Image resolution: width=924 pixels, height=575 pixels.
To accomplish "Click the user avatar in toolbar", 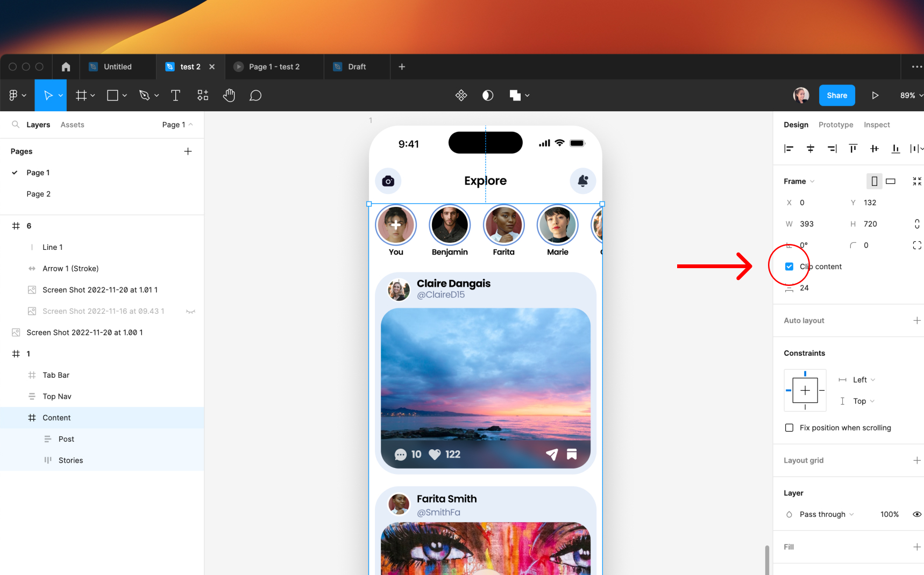I will [x=801, y=95].
